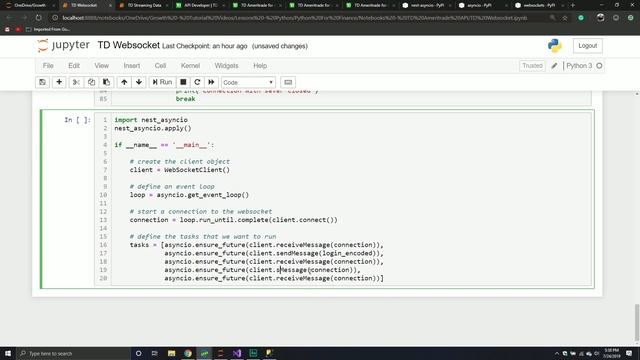Image resolution: width=640 pixels, height=360 pixels.
Task: Cut selected cells with scissors icon
Action: pyautogui.click(x=76, y=82)
